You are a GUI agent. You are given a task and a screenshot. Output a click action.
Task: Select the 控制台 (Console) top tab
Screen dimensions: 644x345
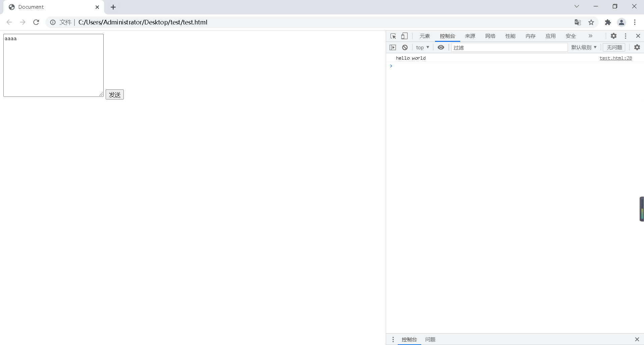click(447, 36)
